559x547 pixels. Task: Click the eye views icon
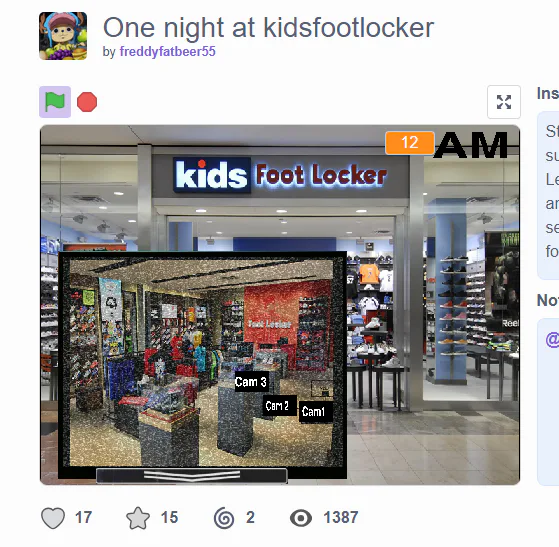[301, 518]
